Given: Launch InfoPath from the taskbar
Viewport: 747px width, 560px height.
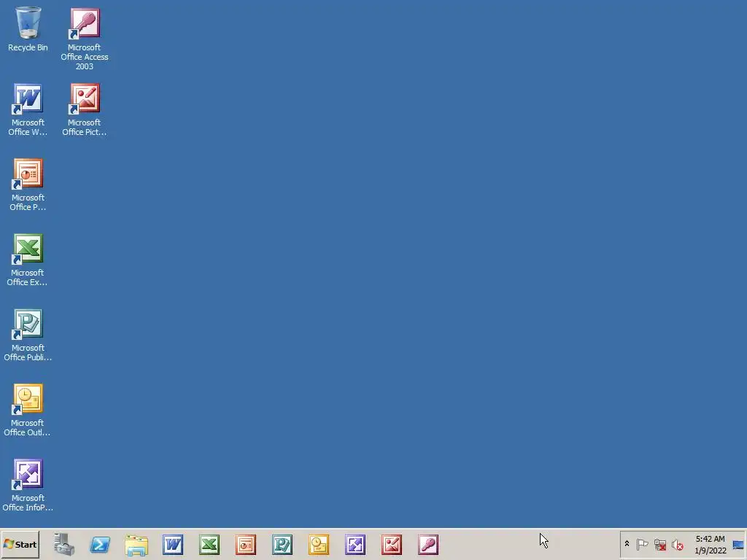Looking at the screenshot, I should coord(355,544).
